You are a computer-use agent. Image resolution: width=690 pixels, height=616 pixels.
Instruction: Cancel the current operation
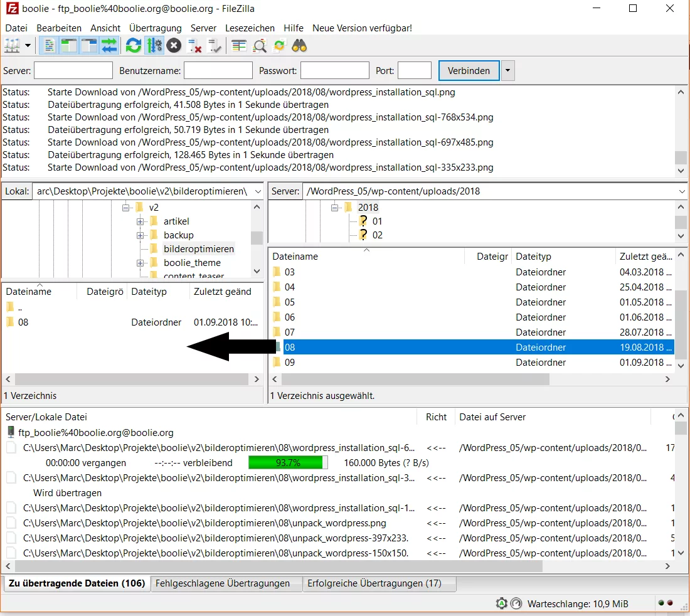[x=174, y=45]
